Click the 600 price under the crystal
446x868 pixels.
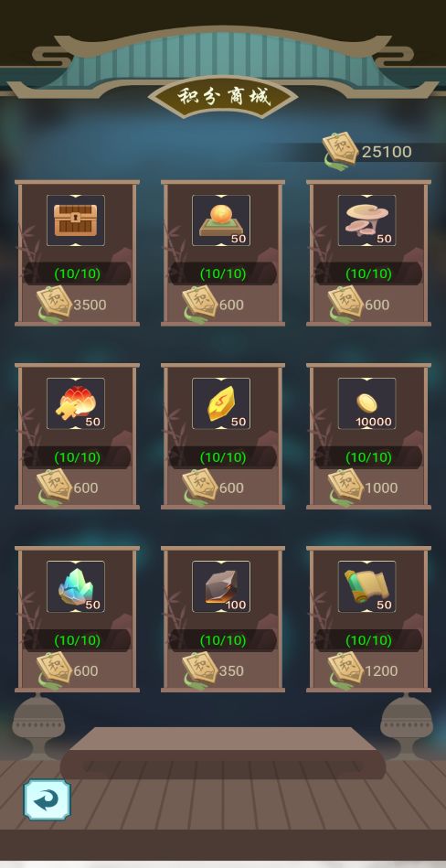[86, 671]
